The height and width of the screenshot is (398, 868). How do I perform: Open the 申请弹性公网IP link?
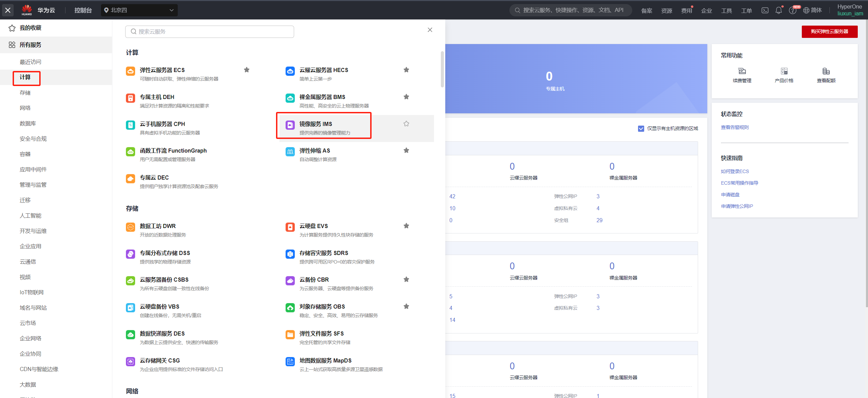[737, 206]
